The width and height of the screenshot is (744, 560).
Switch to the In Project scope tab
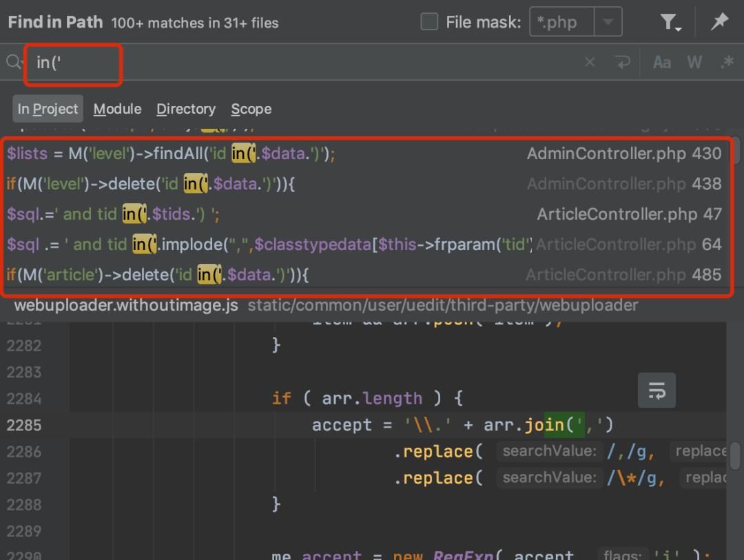tap(48, 109)
